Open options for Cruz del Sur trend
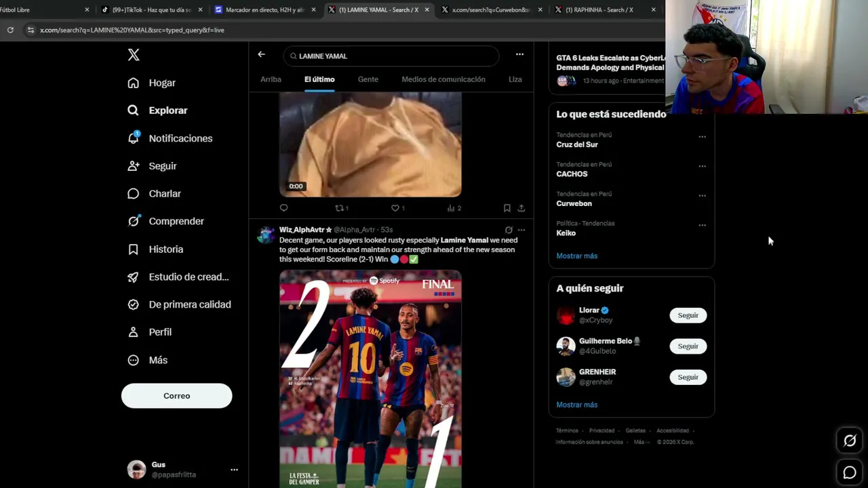 pyautogui.click(x=702, y=137)
